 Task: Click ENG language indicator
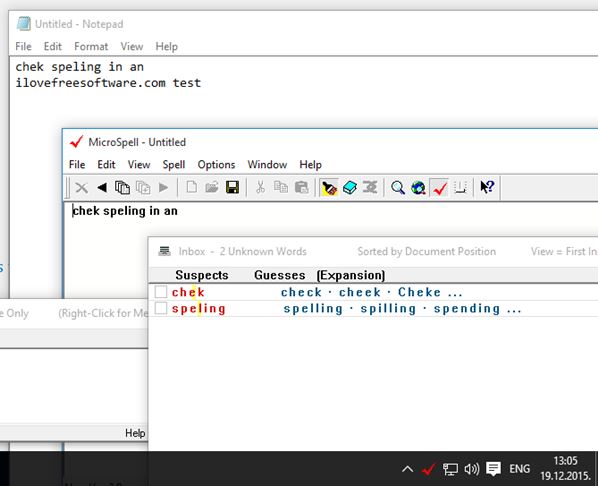(519, 469)
